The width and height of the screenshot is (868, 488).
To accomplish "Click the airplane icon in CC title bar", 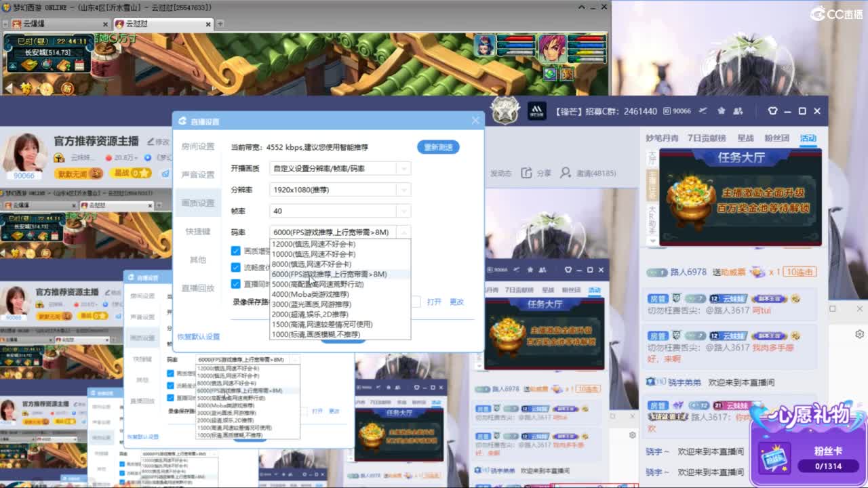I will coord(703,111).
